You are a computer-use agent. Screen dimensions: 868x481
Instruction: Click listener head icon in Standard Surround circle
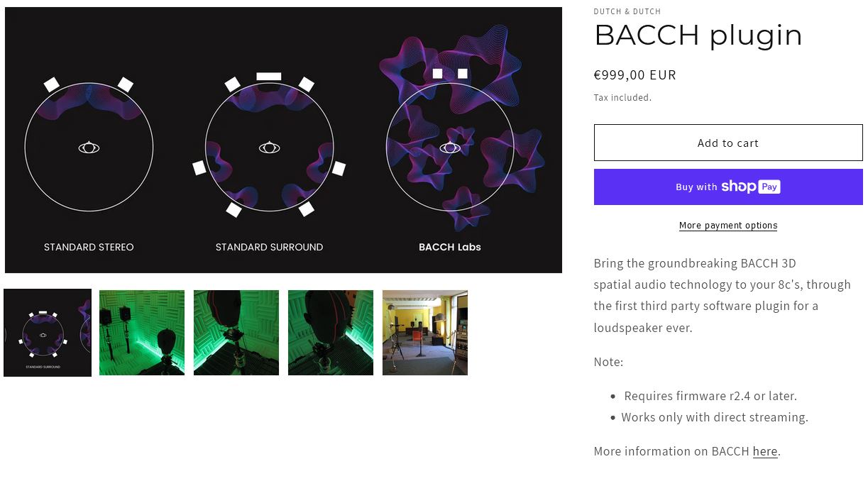click(269, 148)
